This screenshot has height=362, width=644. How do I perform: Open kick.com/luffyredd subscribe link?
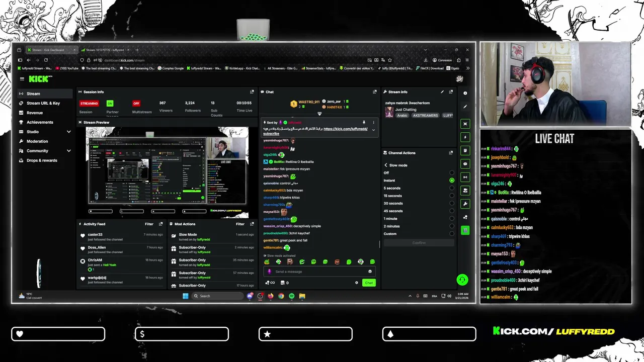point(345,129)
